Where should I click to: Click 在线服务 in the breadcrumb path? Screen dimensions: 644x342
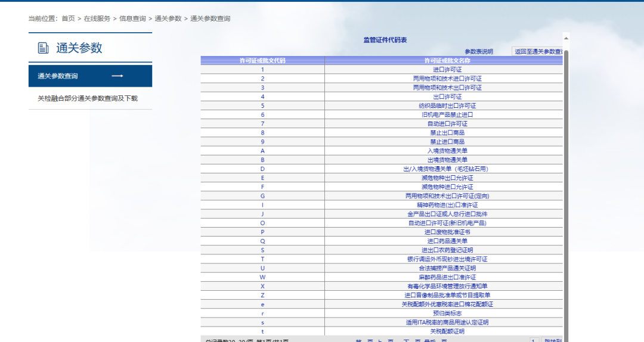97,18
